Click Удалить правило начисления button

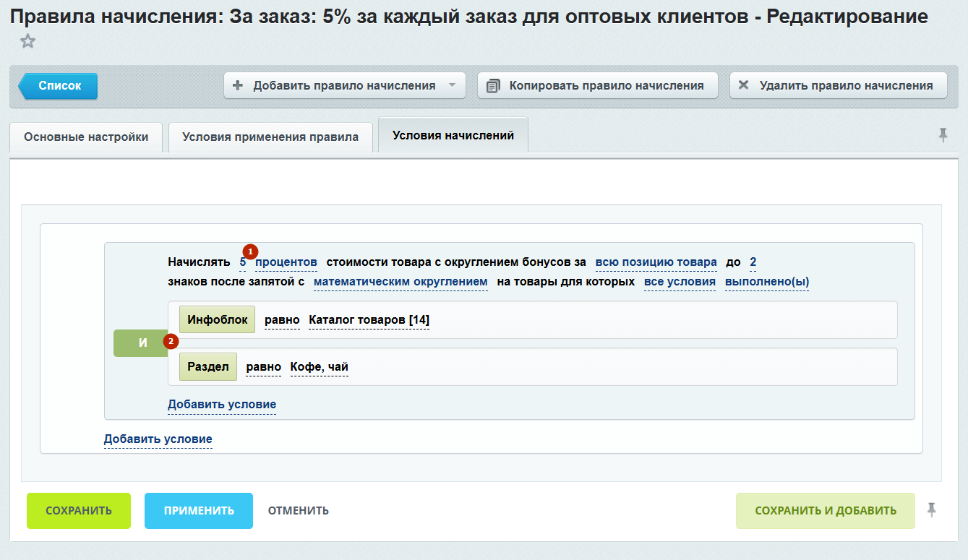pos(838,85)
